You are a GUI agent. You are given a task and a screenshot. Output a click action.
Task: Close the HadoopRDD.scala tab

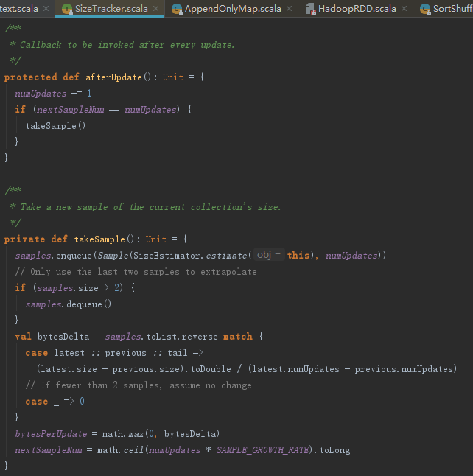404,9
